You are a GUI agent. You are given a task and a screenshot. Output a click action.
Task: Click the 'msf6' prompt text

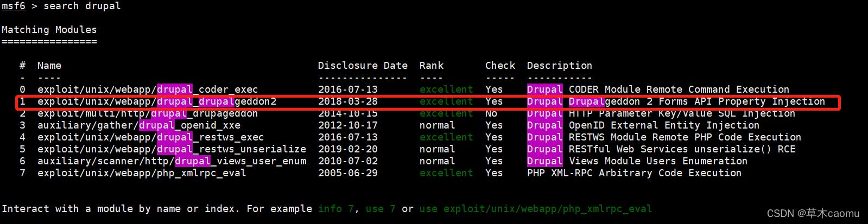(x=14, y=6)
